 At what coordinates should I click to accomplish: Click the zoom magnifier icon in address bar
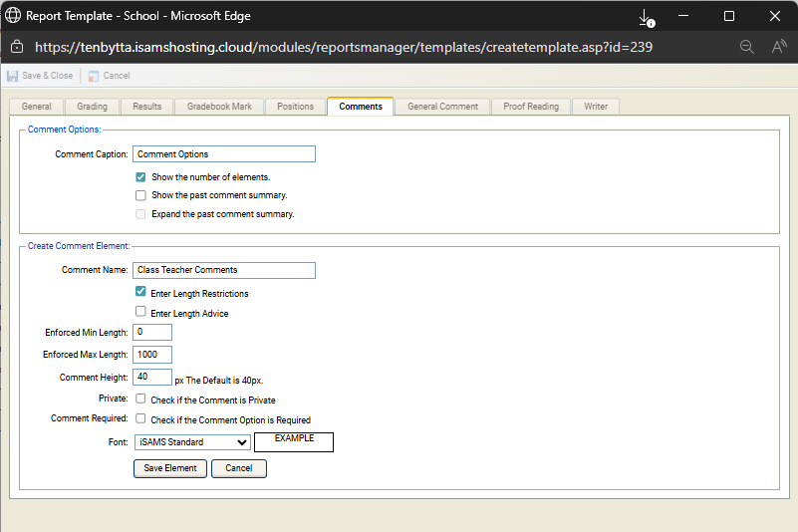point(746,47)
